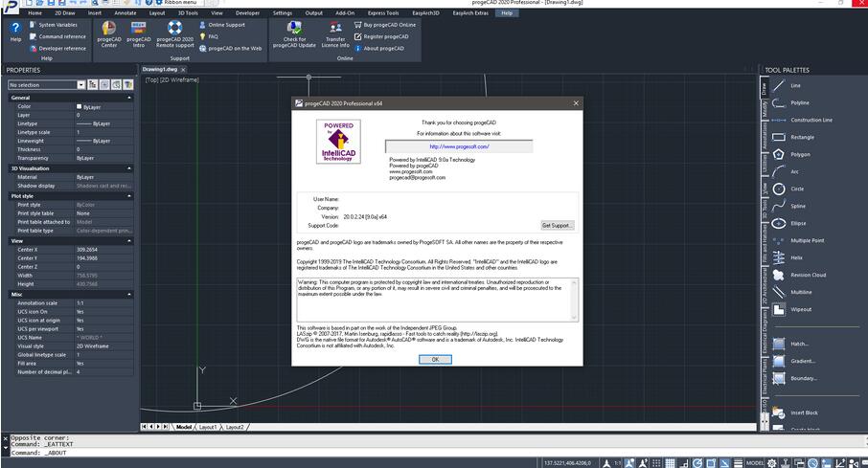The width and height of the screenshot is (868, 468).
Task: Click the Get Support button
Action: tap(558, 225)
